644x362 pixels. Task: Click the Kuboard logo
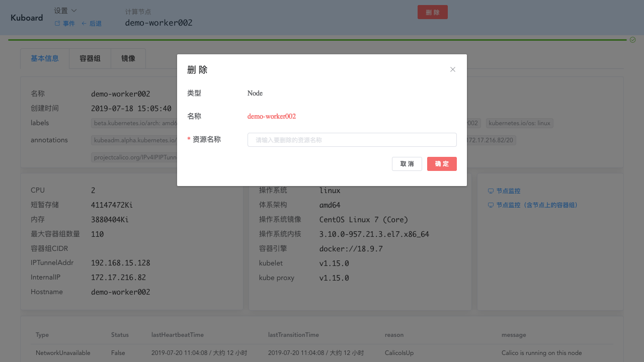click(26, 18)
